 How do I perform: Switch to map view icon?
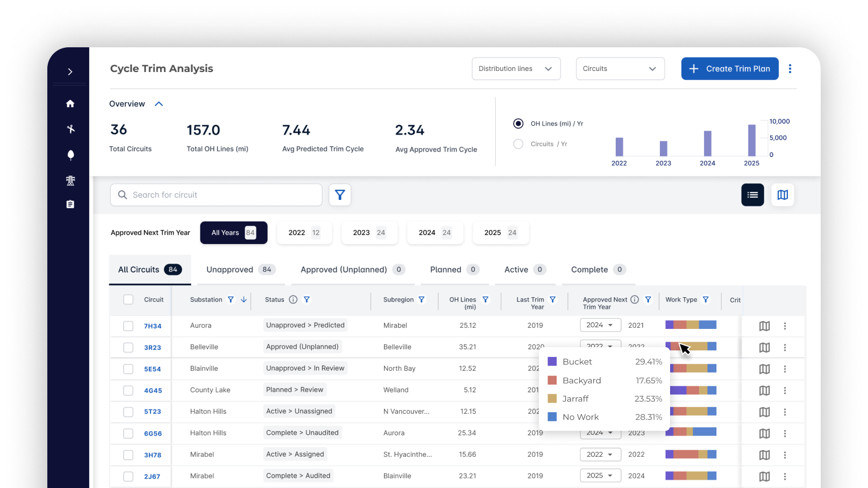[x=782, y=195]
